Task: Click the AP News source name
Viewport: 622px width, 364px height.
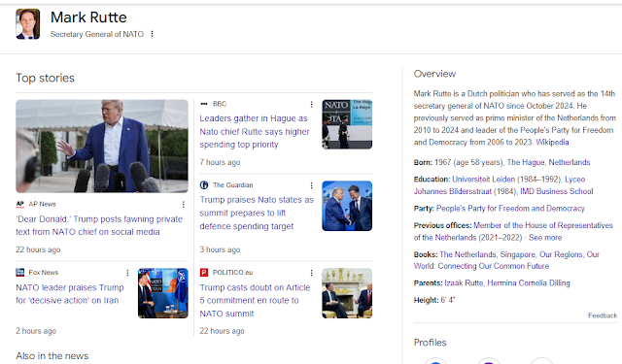Action: point(42,204)
